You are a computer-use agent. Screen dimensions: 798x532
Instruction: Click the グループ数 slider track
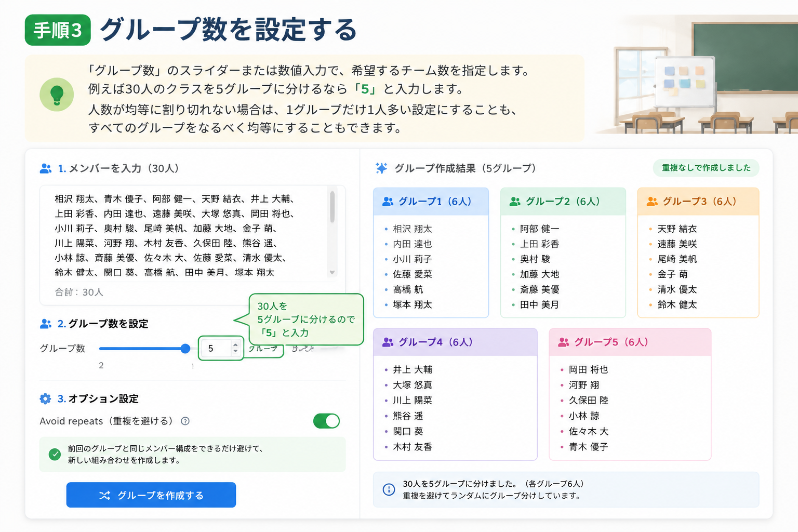[142, 349]
